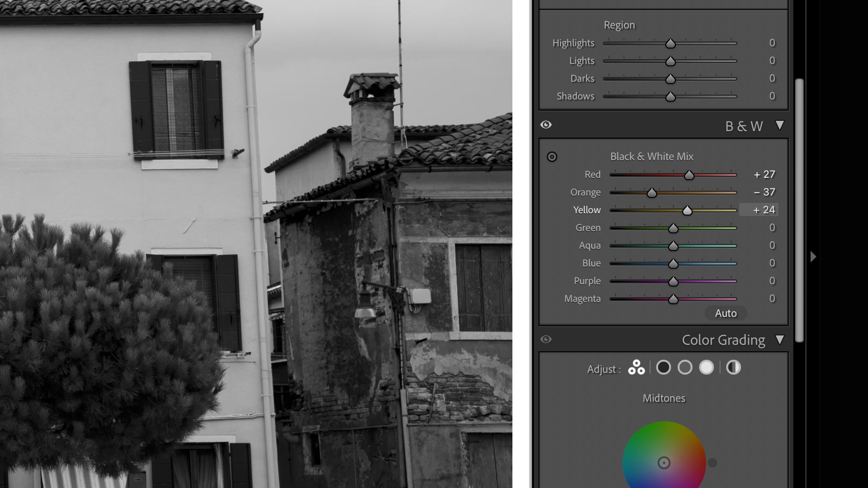The width and height of the screenshot is (868, 488).
Task: Hide the right panel using the edge arrow
Action: [813, 257]
